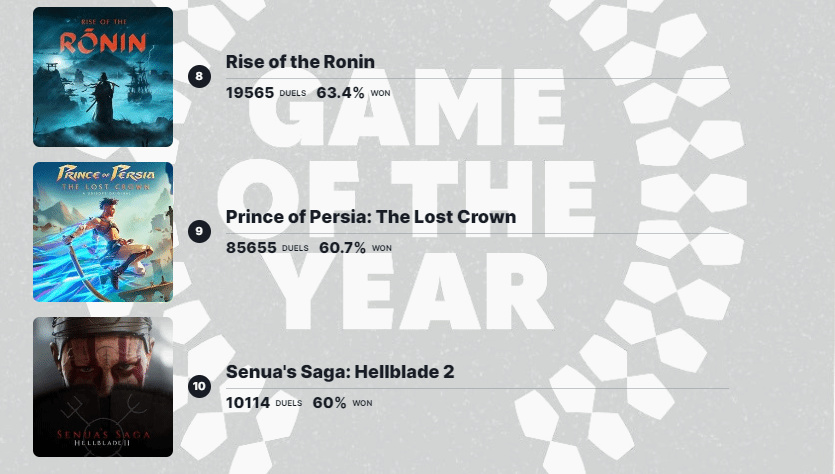Click the 63.4% won percentage

340,93
